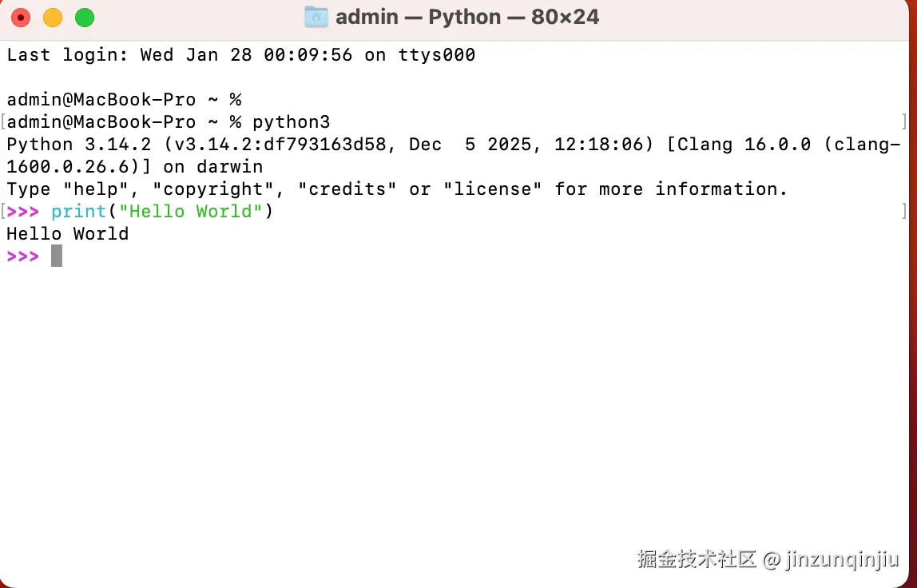The height and width of the screenshot is (588, 917).
Task: Minimize the window using the yellow button
Action: pos(53,18)
